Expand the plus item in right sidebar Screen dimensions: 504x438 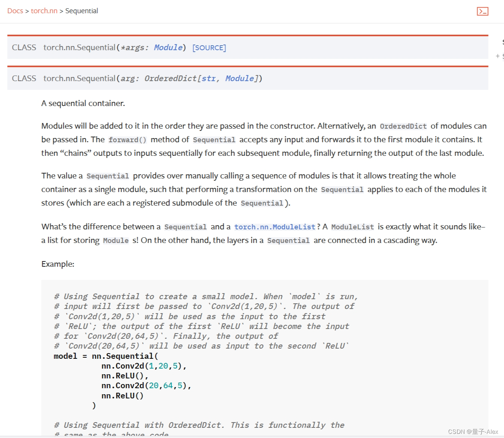(x=498, y=56)
